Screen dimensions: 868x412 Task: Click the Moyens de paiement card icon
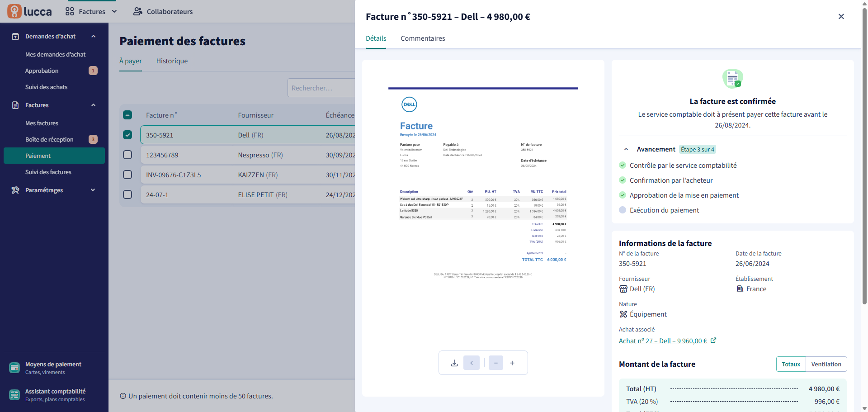14,368
